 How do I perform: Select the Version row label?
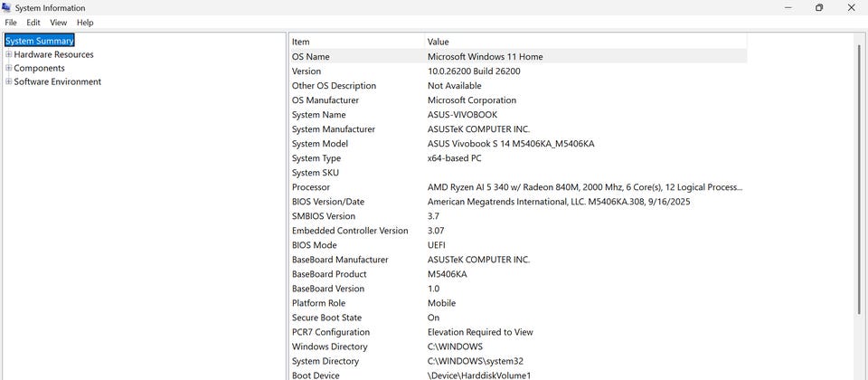307,71
